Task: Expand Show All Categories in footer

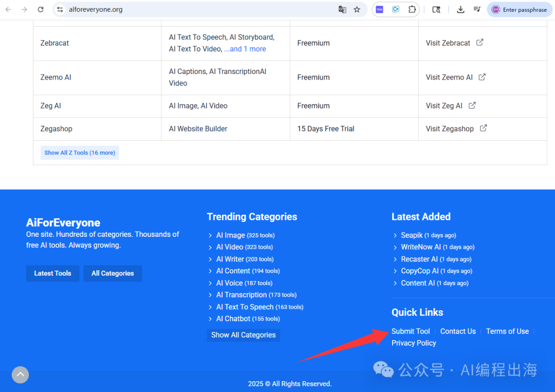Action: [x=244, y=335]
